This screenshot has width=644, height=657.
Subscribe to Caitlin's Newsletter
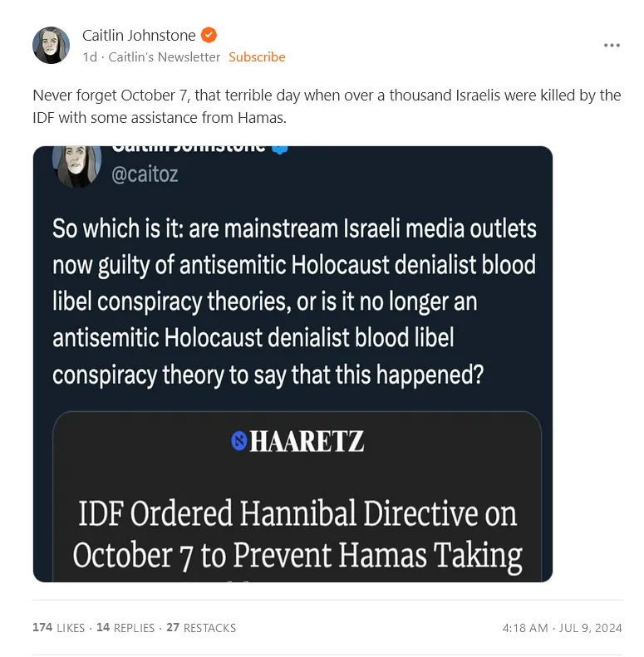pos(257,57)
